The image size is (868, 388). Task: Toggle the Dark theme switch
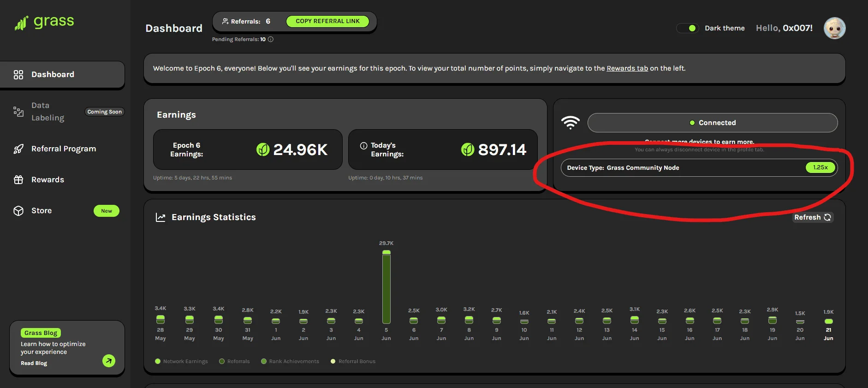[687, 28]
